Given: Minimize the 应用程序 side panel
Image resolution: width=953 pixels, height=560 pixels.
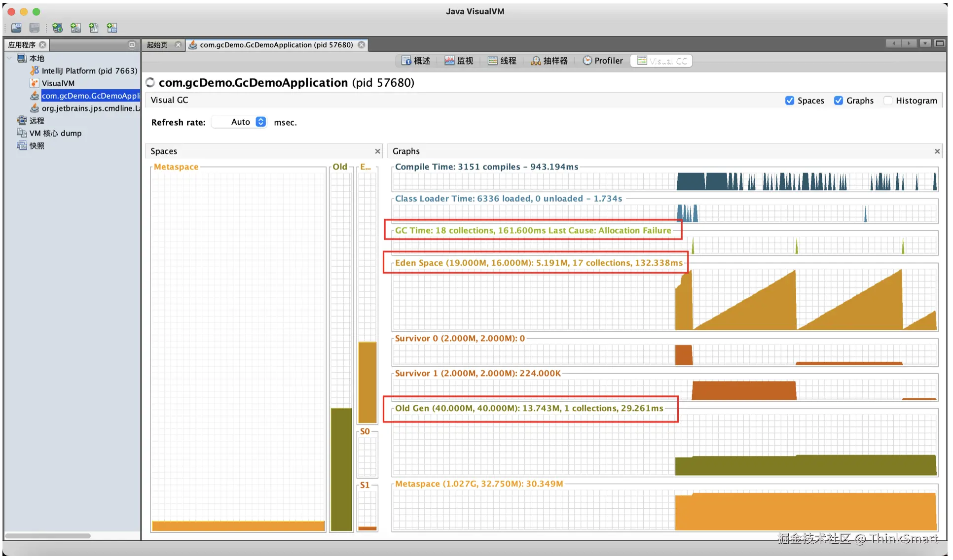Looking at the screenshot, I should coord(132,45).
